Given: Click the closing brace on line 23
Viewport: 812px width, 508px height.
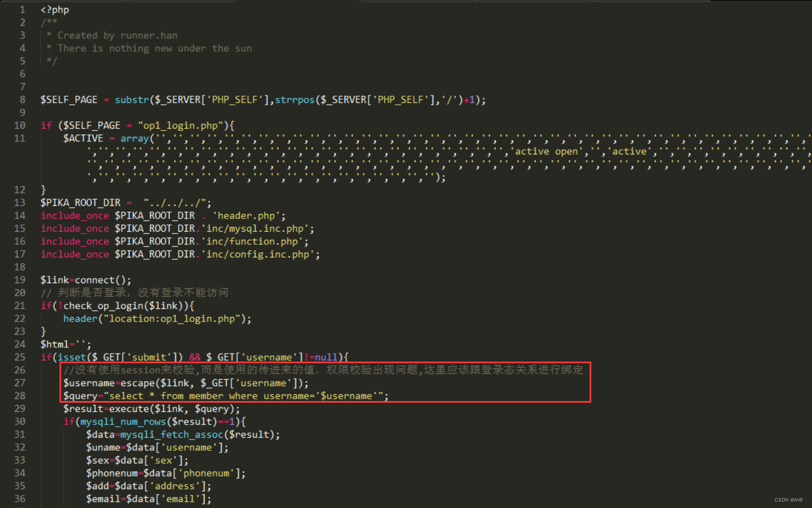Looking at the screenshot, I should 43,331.
